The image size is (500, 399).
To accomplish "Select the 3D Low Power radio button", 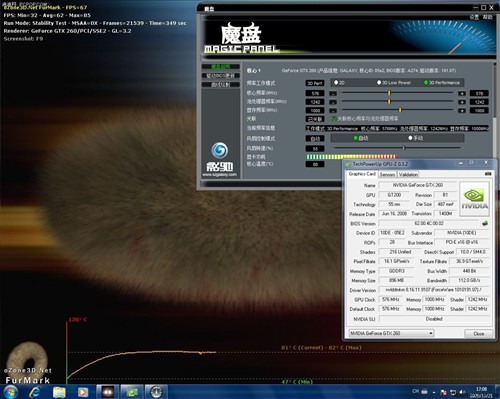I will point(379,82).
